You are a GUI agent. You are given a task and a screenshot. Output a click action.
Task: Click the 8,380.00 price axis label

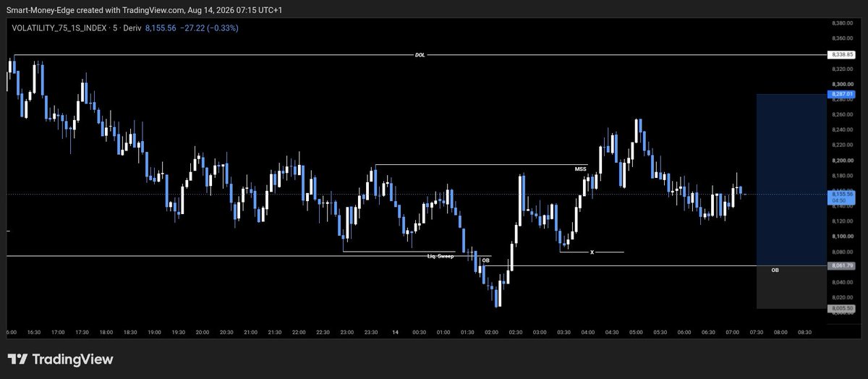click(x=843, y=23)
